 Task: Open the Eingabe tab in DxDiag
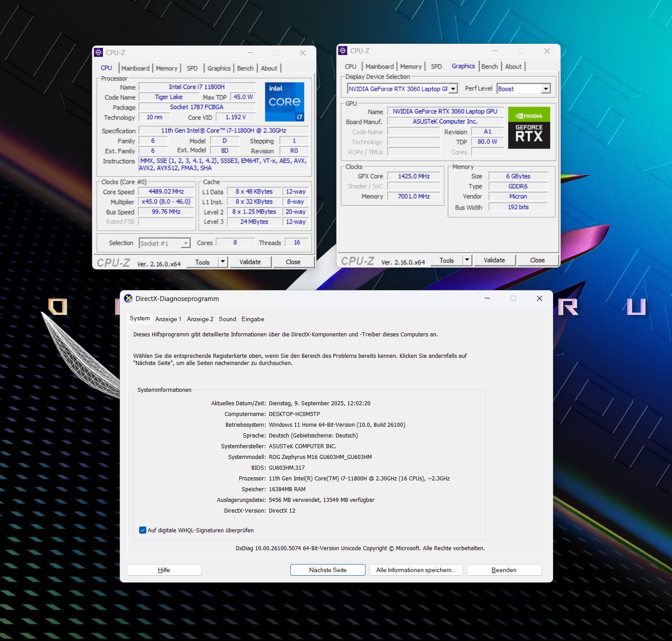tap(253, 319)
